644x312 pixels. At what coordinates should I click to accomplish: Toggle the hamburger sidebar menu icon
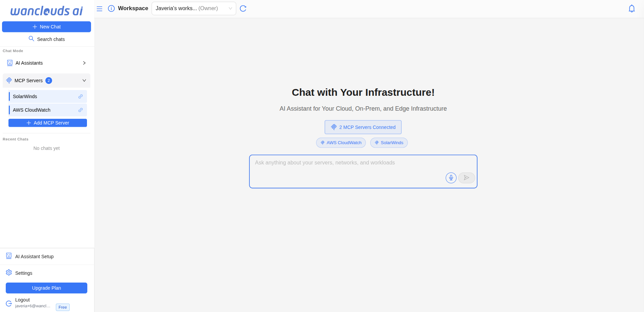pyautogui.click(x=99, y=8)
